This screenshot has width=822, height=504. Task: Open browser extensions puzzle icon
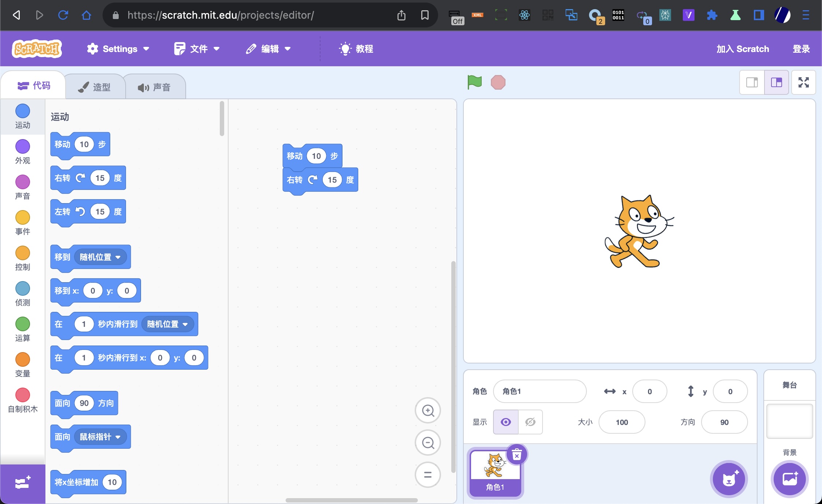[x=712, y=15]
